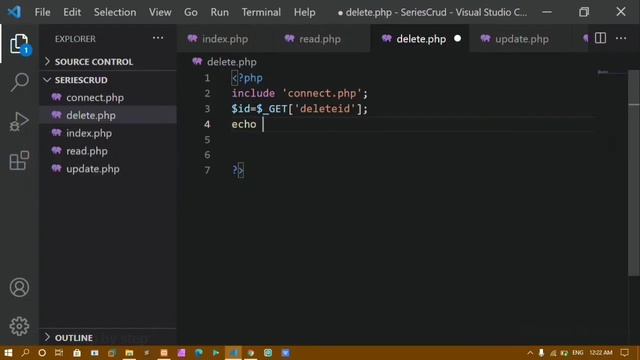Viewport: 640px width, 360px height.
Task: Open the Explorer view in activity bar
Action: pos(19,43)
